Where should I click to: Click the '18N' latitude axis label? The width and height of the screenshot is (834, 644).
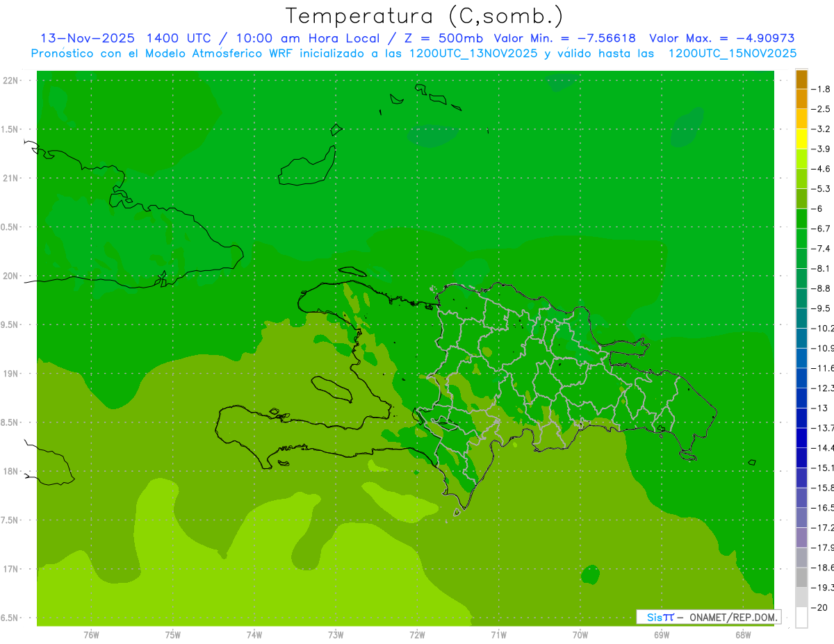(10, 471)
